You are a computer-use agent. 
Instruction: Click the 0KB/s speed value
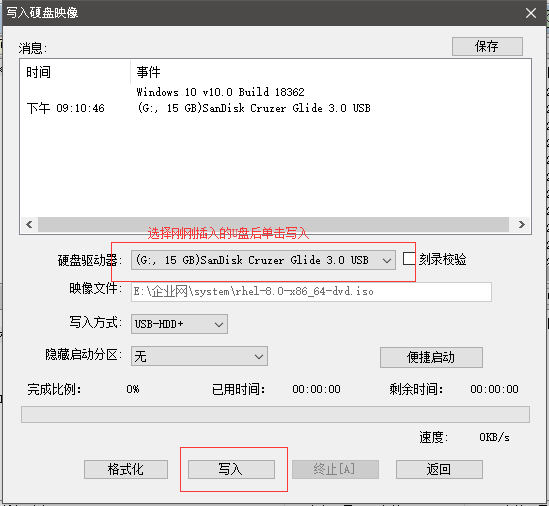click(x=494, y=437)
